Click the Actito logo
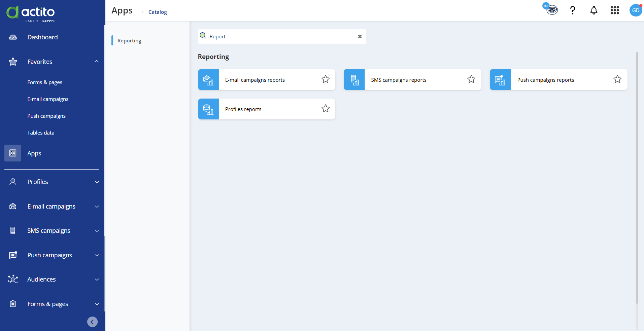This screenshot has height=331, width=644. pos(30,14)
